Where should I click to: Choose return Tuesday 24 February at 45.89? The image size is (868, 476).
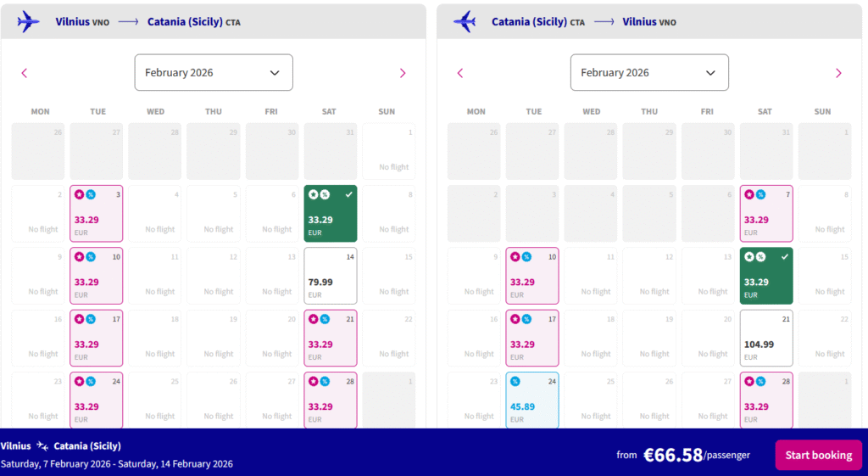point(532,400)
